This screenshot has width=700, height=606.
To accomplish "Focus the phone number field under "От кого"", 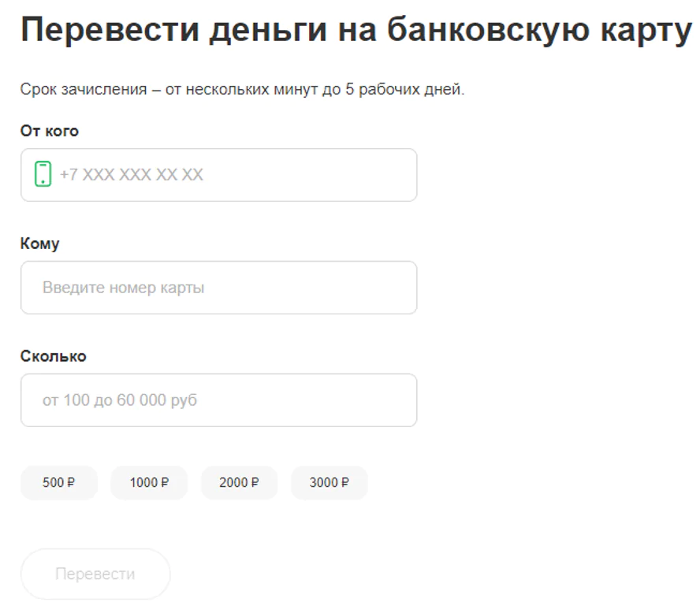I will tap(236, 175).
